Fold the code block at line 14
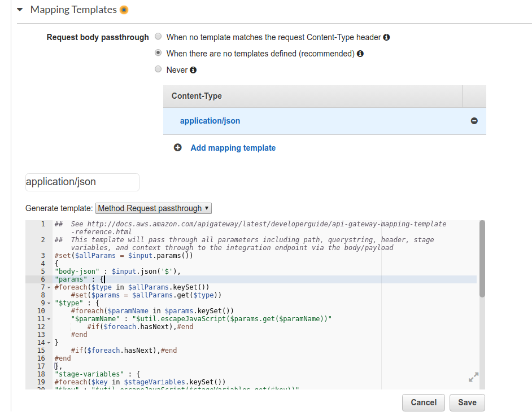Image resolution: width=532 pixels, height=416 pixels. (49, 343)
